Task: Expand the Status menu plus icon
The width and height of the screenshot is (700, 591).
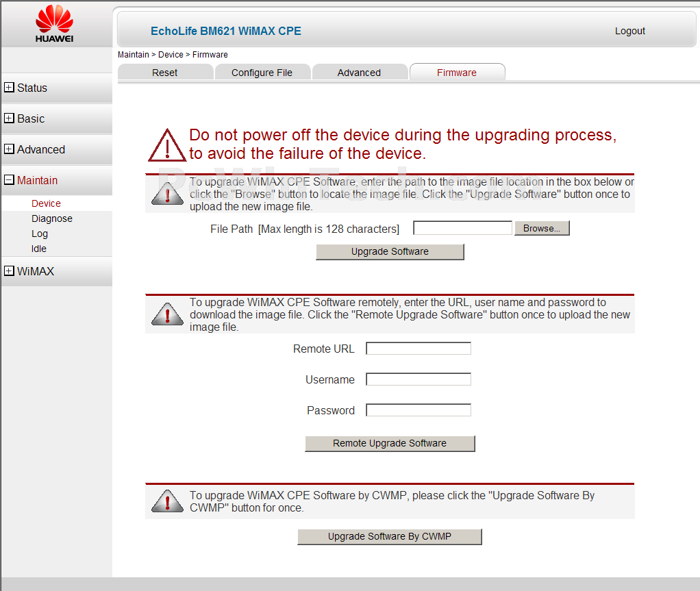Action: [9, 88]
